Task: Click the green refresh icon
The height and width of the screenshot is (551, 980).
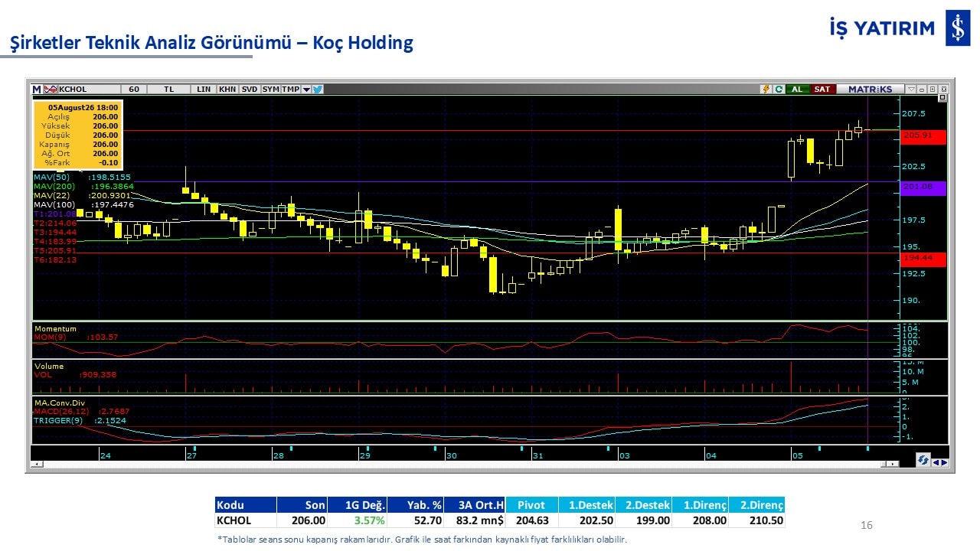Action: pyautogui.click(x=779, y=89)
